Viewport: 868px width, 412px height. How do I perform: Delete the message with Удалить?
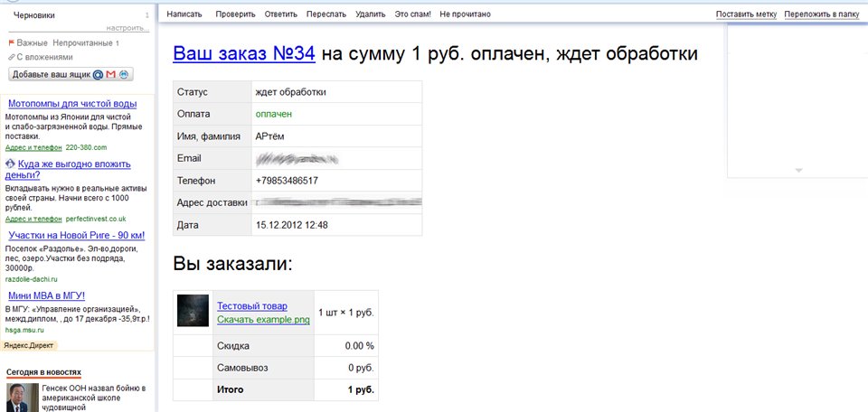click(370, 14)
